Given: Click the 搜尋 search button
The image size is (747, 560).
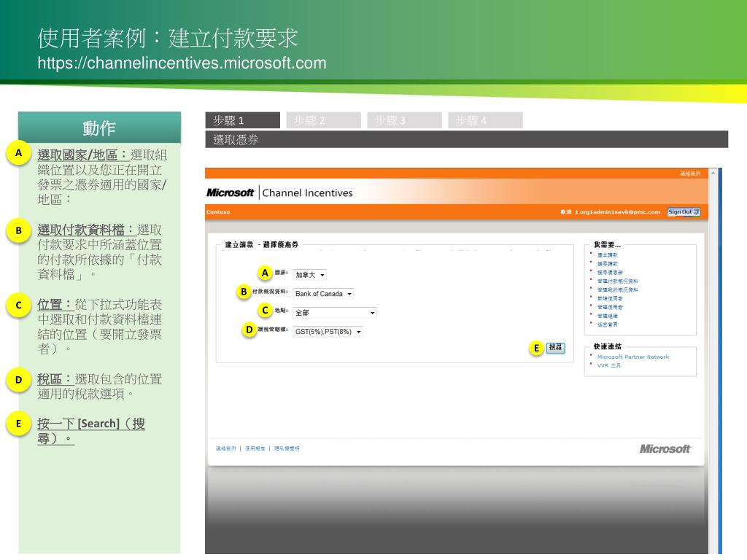Looking at the screenshot, I should tap(555, 348).
